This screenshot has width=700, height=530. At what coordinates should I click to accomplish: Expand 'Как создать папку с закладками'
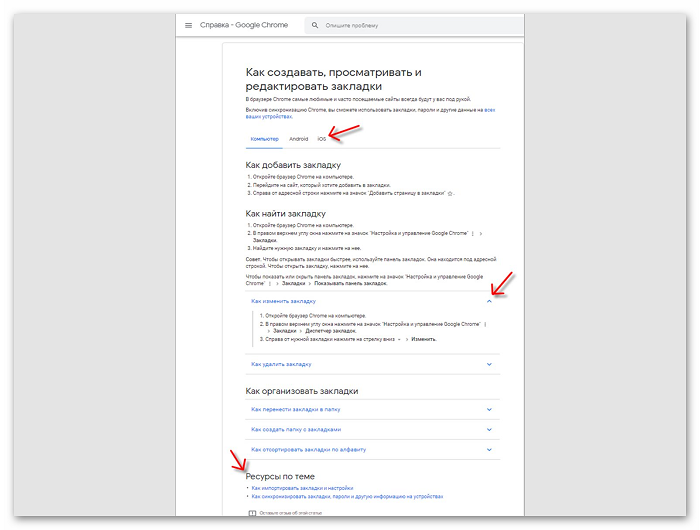pos(372,430)
